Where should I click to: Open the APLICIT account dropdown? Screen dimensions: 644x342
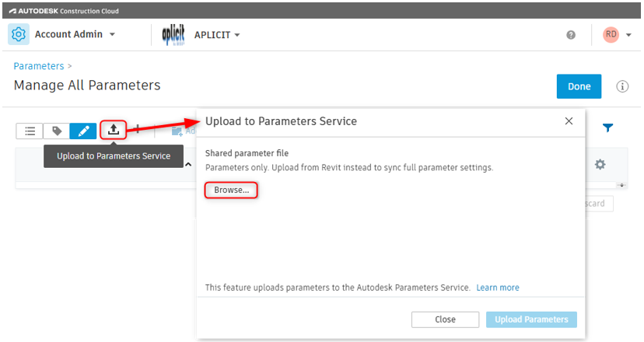click(x=236, y=35)
